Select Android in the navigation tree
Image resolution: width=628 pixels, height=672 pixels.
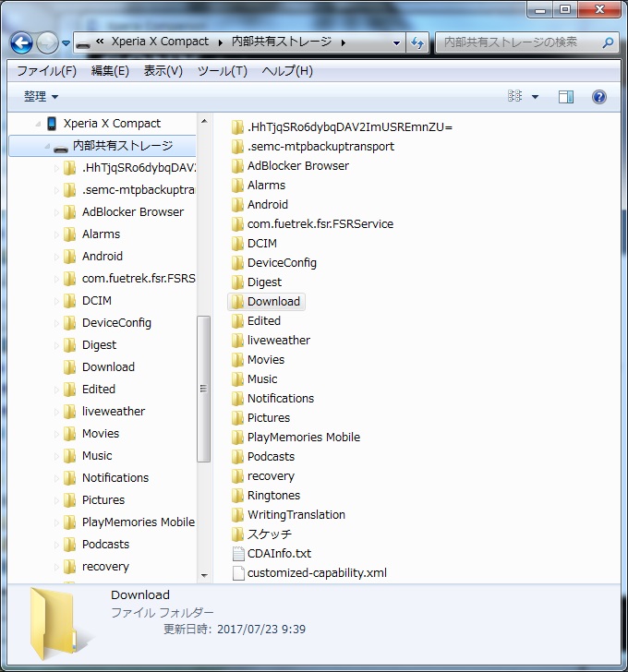click(x=103, y=257)
